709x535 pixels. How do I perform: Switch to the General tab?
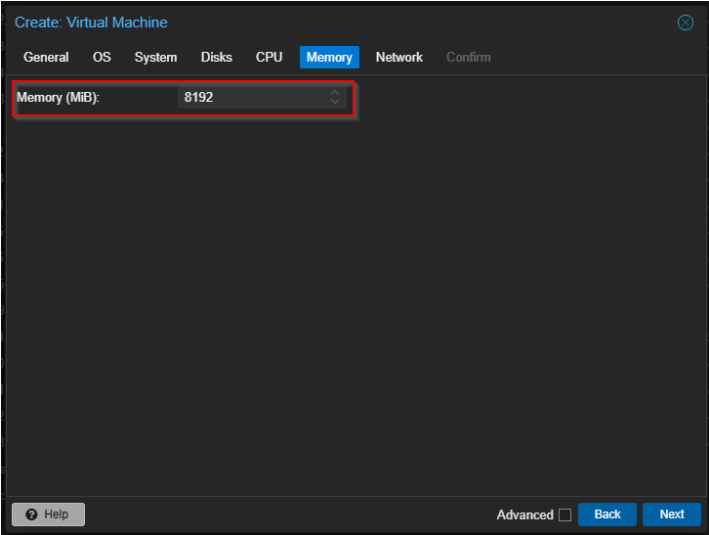tap(46, 57)
